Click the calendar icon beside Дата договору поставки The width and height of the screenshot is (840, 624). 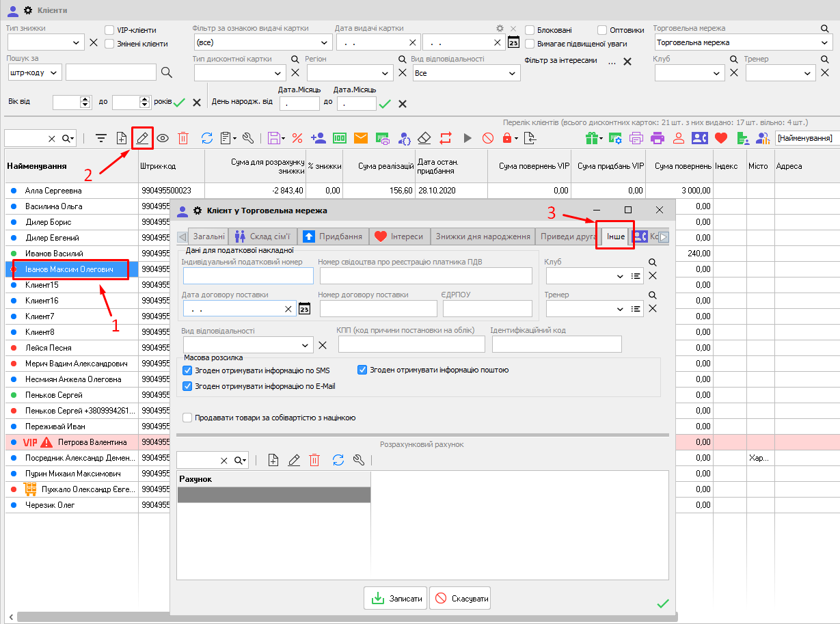pos(305,309)
